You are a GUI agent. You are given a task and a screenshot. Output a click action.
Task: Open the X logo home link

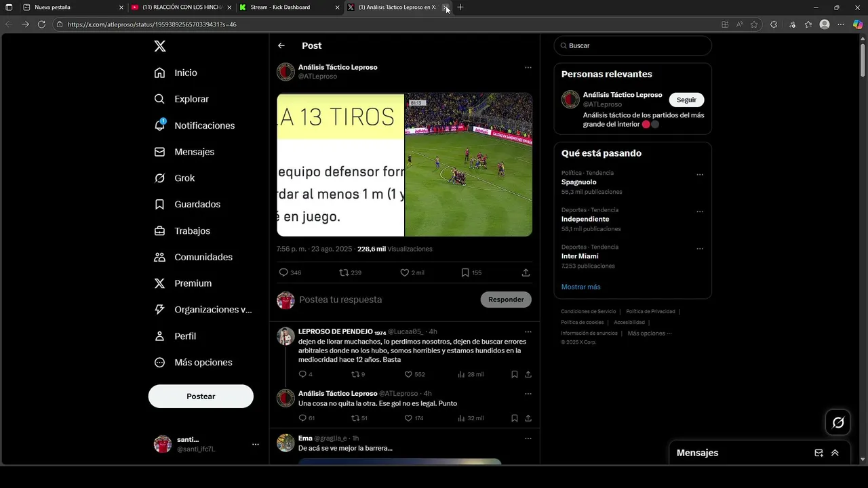(160, 46)
